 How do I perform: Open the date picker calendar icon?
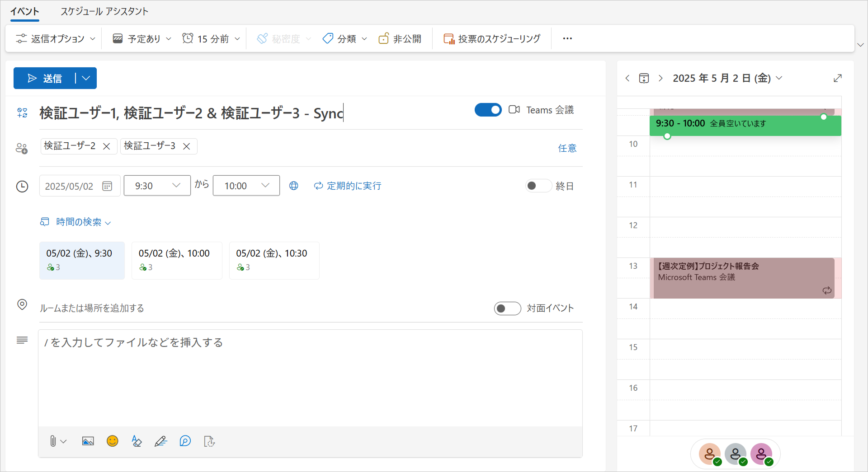tap(107, 186)
